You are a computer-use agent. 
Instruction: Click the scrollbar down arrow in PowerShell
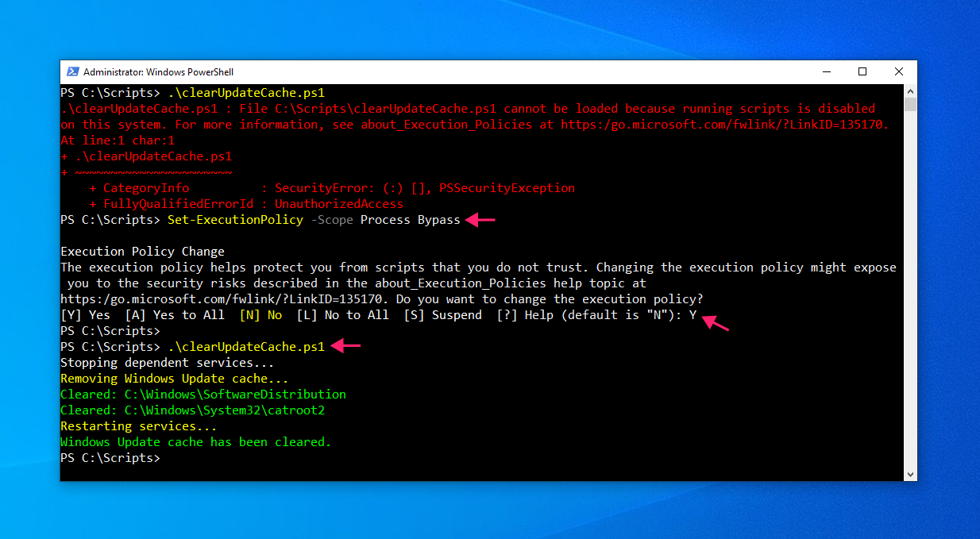point(911,475)
